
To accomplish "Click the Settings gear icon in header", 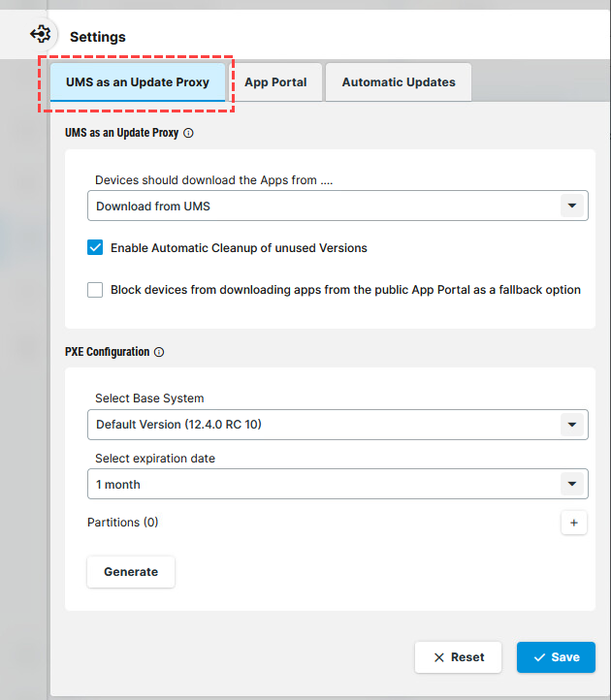I will (40, 35).
